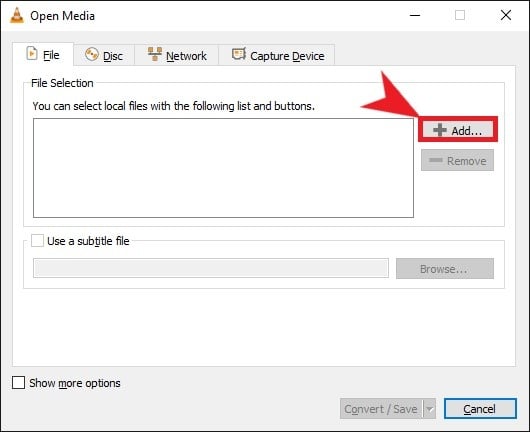Open the Capture Device tab

pos(277,55)
